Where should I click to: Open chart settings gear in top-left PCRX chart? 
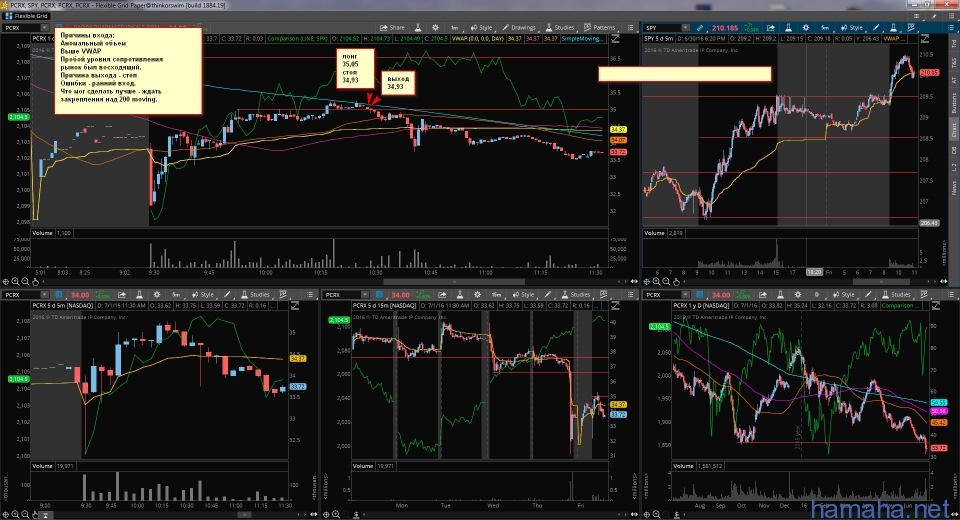pos(435,28)
